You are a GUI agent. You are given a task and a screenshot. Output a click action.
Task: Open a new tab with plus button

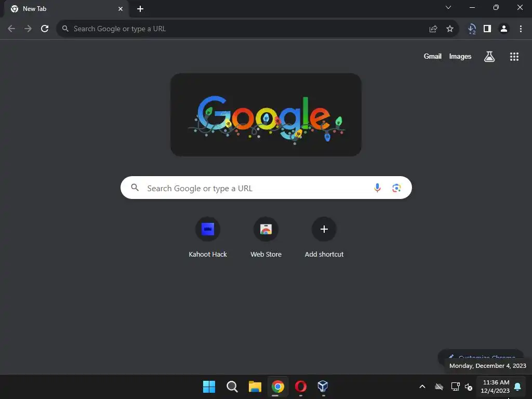tap(140, 9)
